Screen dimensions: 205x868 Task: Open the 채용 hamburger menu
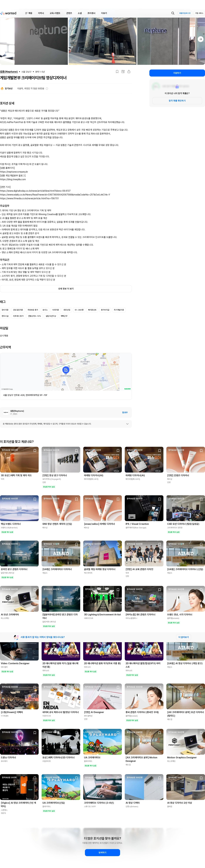tap(29, 13)
